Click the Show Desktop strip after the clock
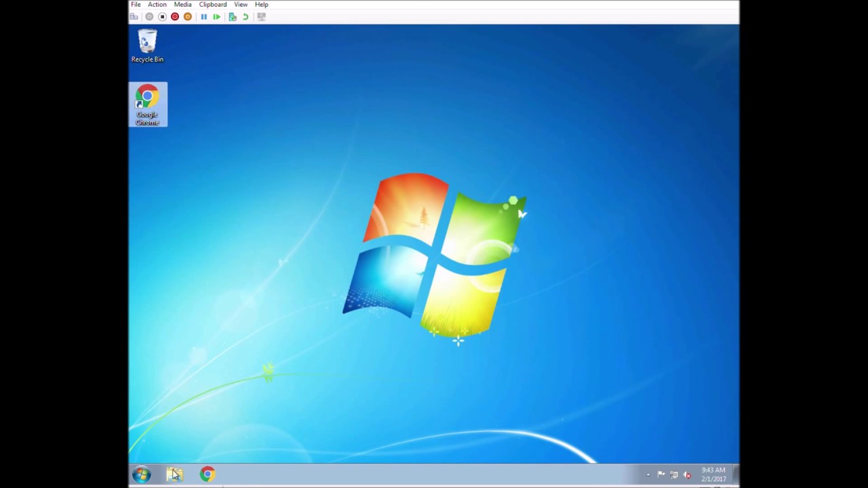Viewport: 868px width, 488px height. pos(735,474)
